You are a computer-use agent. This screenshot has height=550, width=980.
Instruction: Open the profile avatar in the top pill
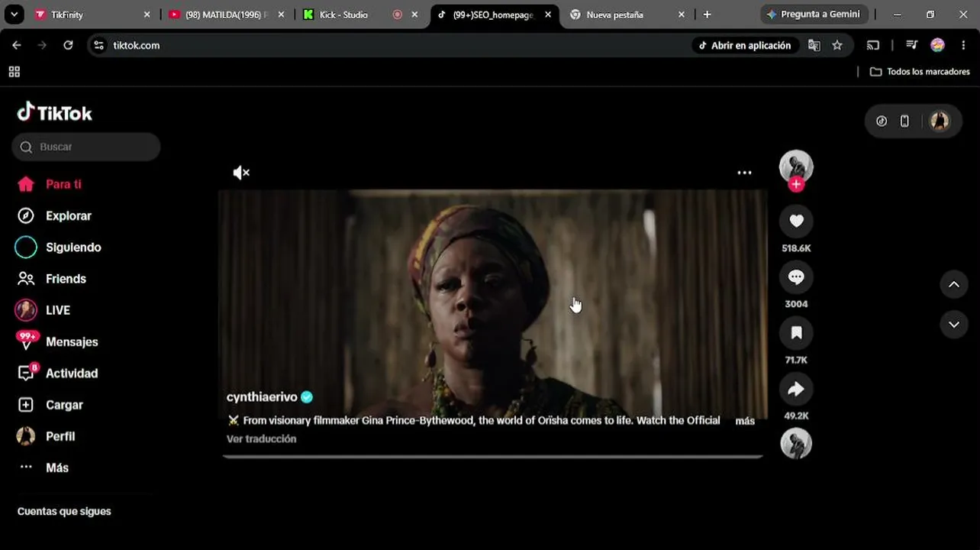940,121
